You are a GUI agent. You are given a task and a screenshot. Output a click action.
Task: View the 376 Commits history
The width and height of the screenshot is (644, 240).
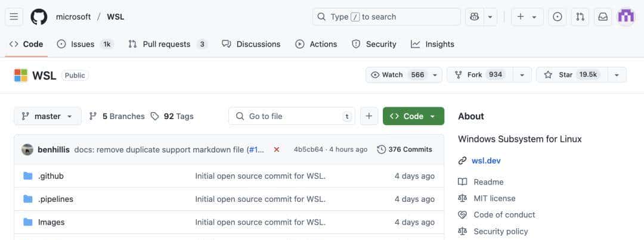pyautogui.click(x=405, y=149)
